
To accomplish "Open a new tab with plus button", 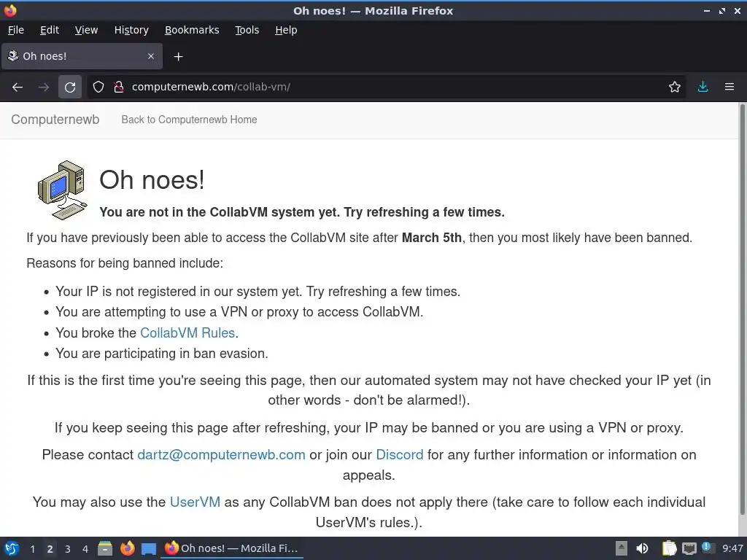I will click(178, 57).
